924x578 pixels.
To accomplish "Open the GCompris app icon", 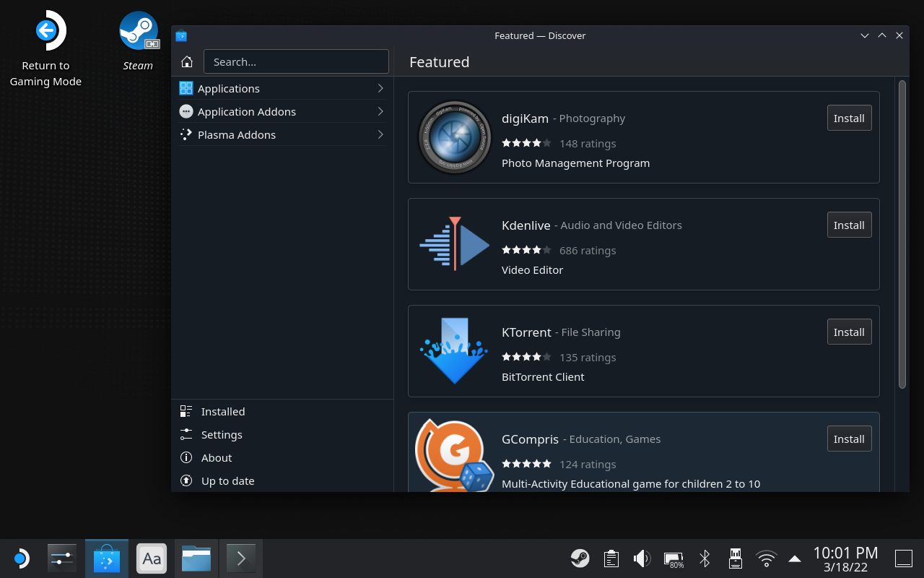I will [x=454, y=455].
